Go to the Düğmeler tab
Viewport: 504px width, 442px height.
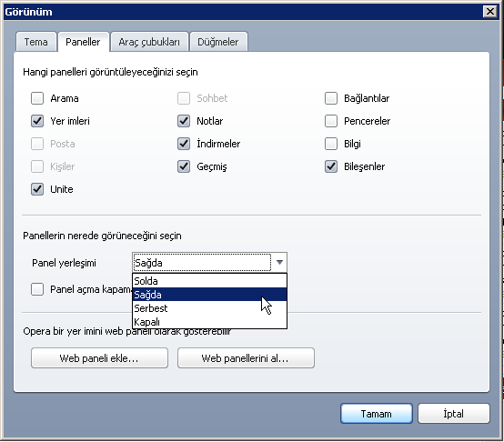coord(218,42)
